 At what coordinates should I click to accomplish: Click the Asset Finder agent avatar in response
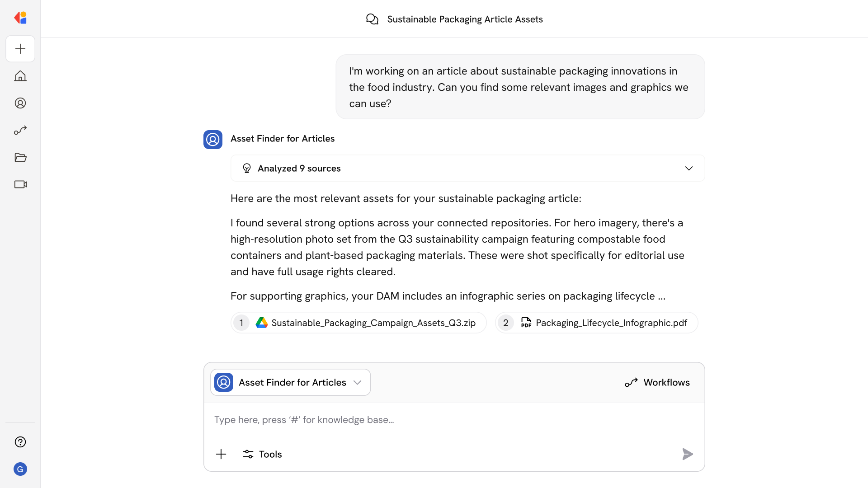click(x=213, y=140)
